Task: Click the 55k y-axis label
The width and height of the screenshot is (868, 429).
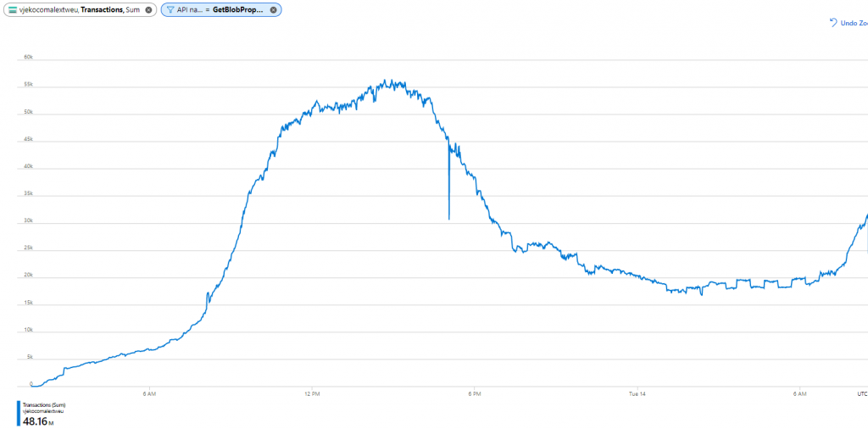Action: coord(27,85)
